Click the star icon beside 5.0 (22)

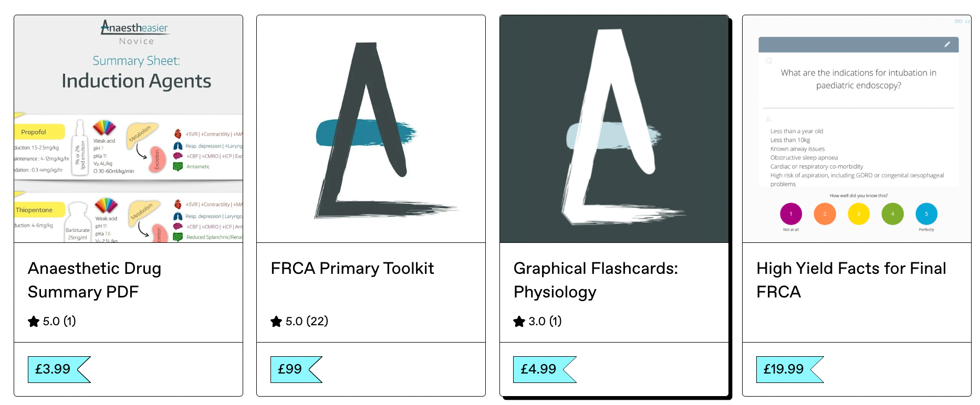pos(276,321)
